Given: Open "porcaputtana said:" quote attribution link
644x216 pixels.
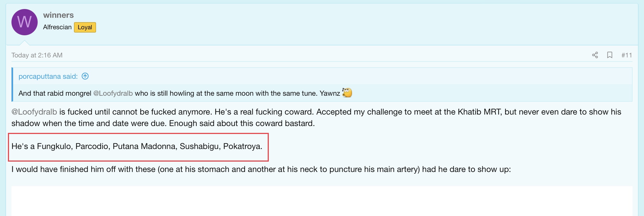Looking at the screenshot, I should [x=48, y=76].
